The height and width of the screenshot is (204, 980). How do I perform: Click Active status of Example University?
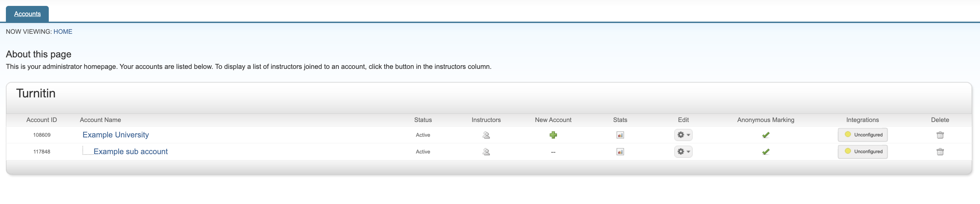[423, 135]
